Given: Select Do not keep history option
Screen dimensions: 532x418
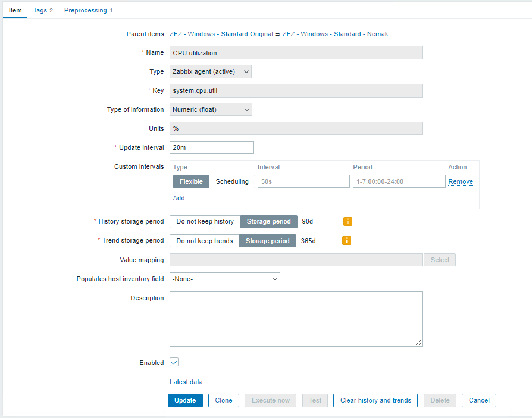Looking at the screenshot, I should click(x=205, y=221).
